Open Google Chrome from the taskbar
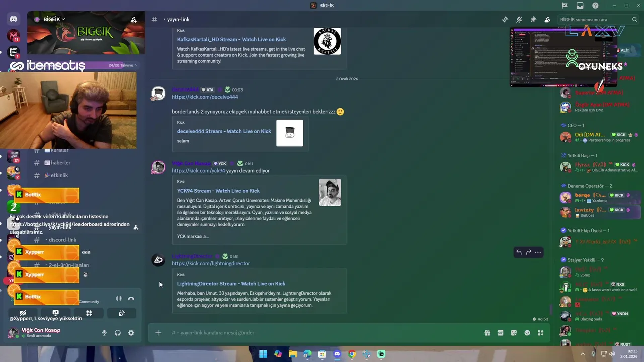Screen dimensions: 644x362 352,354
